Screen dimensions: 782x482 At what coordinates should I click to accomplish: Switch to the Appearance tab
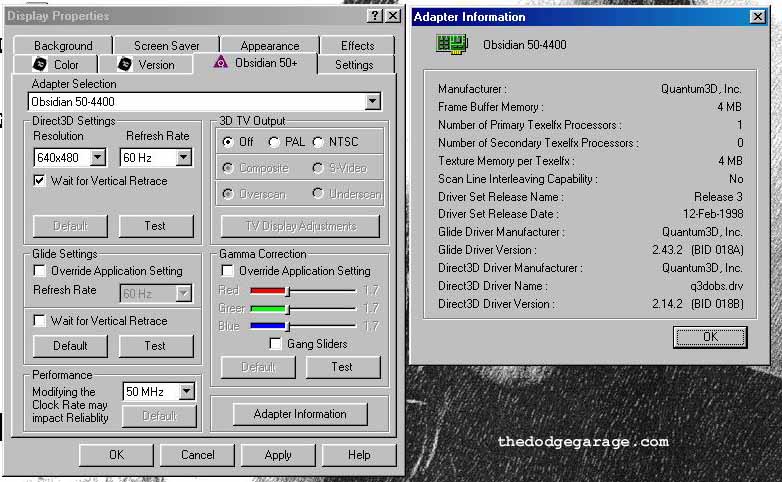tap(270, 45)
